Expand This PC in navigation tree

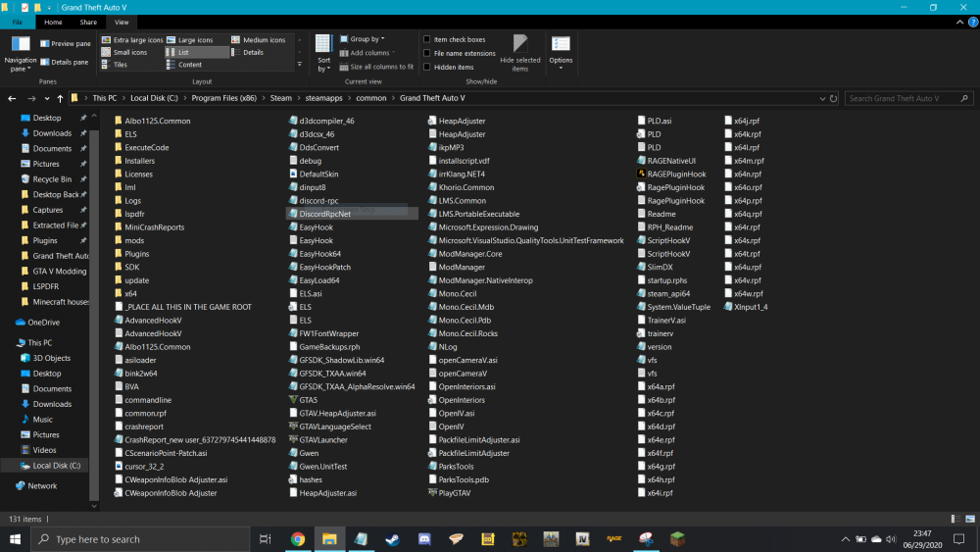point(8,343)
